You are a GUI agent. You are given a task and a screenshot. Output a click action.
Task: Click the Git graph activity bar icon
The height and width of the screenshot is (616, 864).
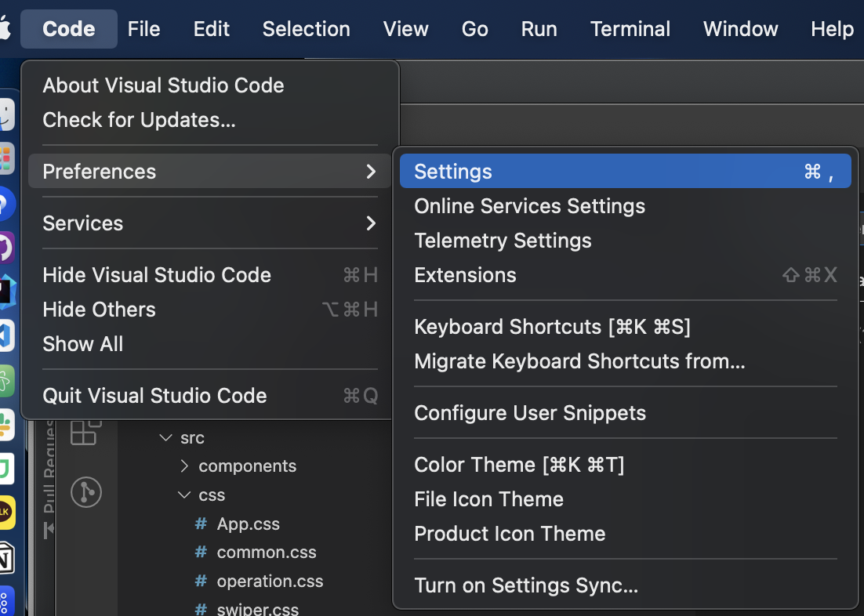click(x=86, y=491)
